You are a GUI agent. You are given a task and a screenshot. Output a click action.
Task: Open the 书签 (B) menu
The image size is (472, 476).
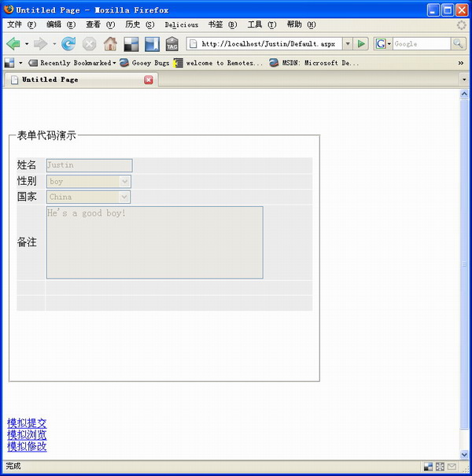222,24
